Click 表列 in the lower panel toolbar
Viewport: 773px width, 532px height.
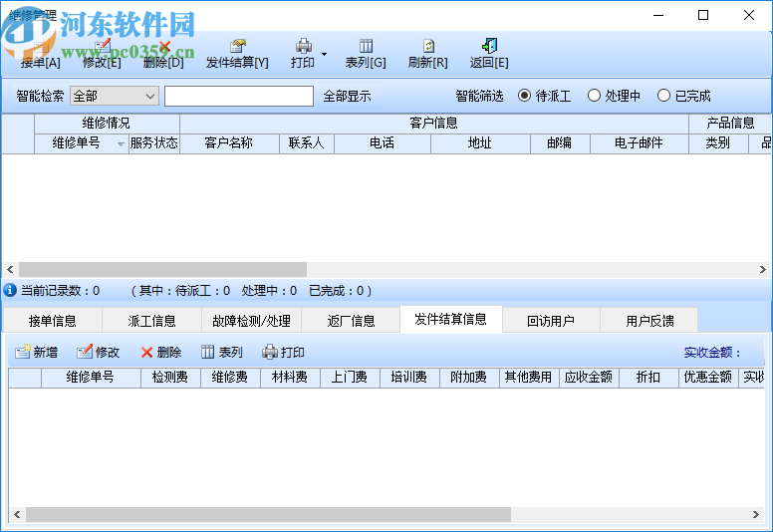point(221,352)
